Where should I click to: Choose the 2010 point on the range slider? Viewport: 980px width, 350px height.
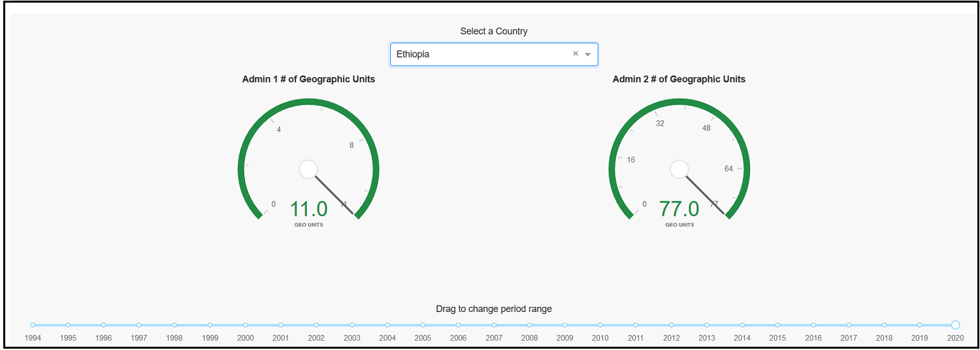point(600,325)
